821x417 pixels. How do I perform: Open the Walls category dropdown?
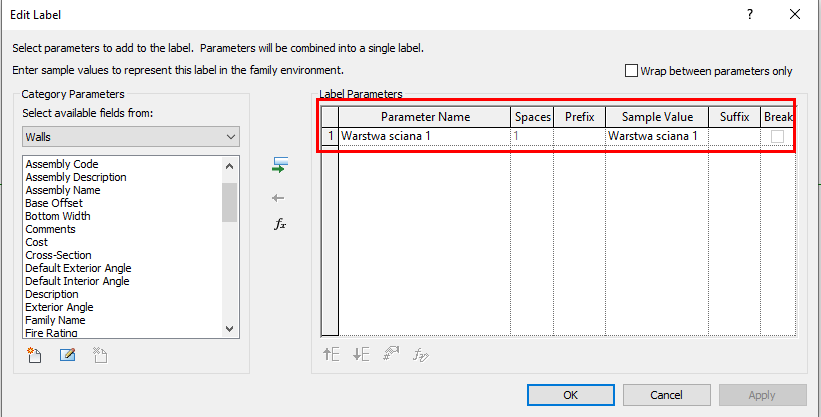[x=131, y=136]
